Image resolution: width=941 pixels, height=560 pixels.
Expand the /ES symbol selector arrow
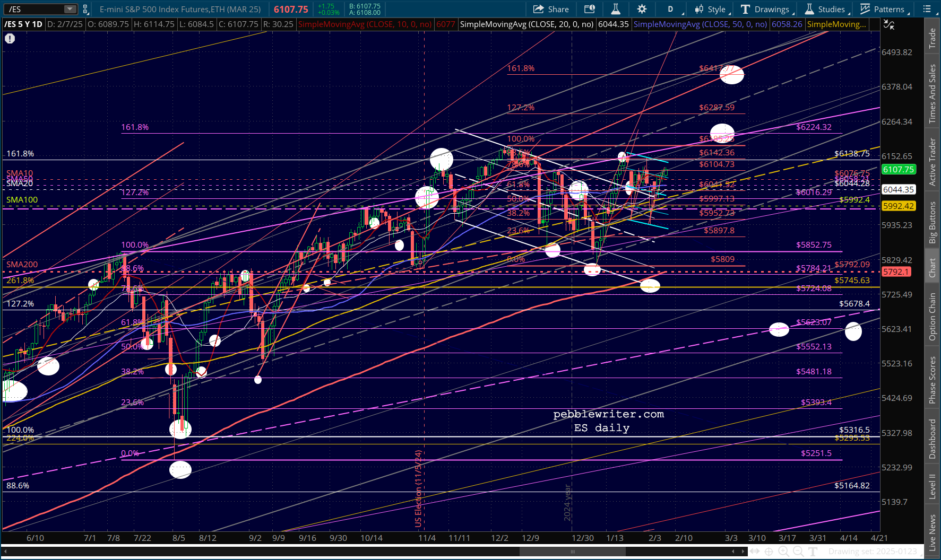70,9
